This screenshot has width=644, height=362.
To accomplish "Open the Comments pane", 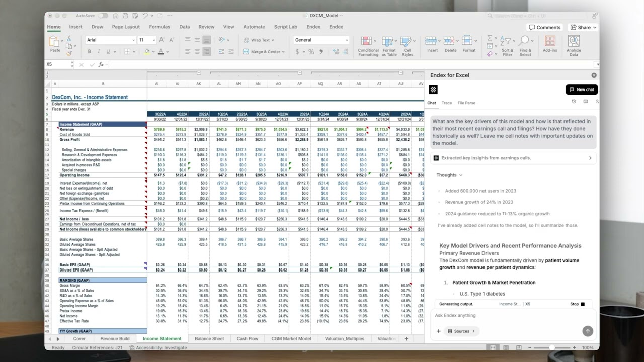I will coord(545,27).
